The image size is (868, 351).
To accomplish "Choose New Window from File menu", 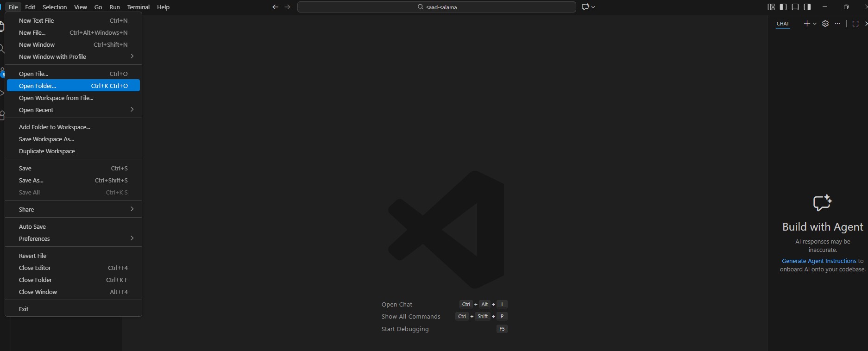I will coord(73,44).
